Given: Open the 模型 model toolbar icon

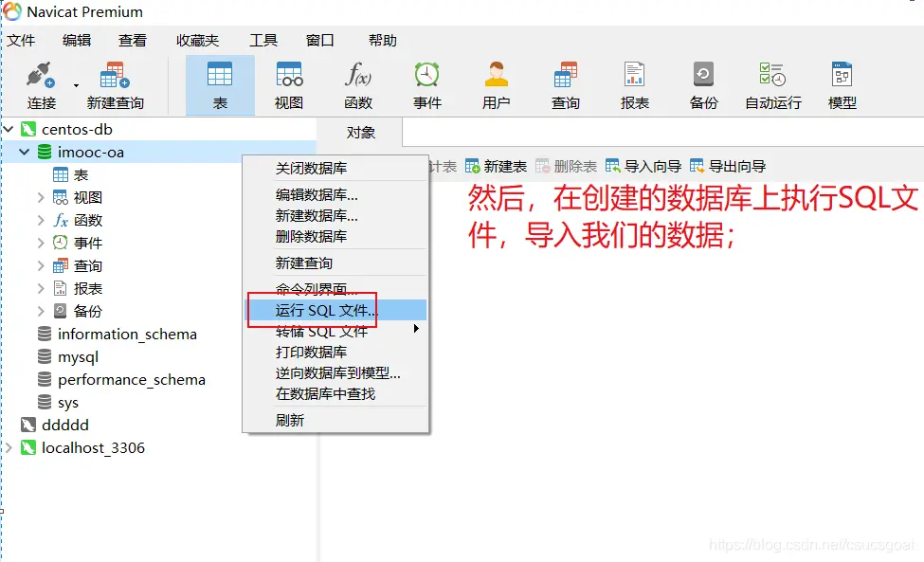Looking at the screenshot, I should [842, 86].
